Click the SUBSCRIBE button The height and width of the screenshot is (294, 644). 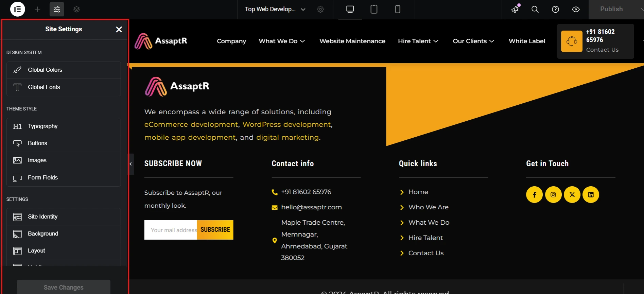[215, 230]
